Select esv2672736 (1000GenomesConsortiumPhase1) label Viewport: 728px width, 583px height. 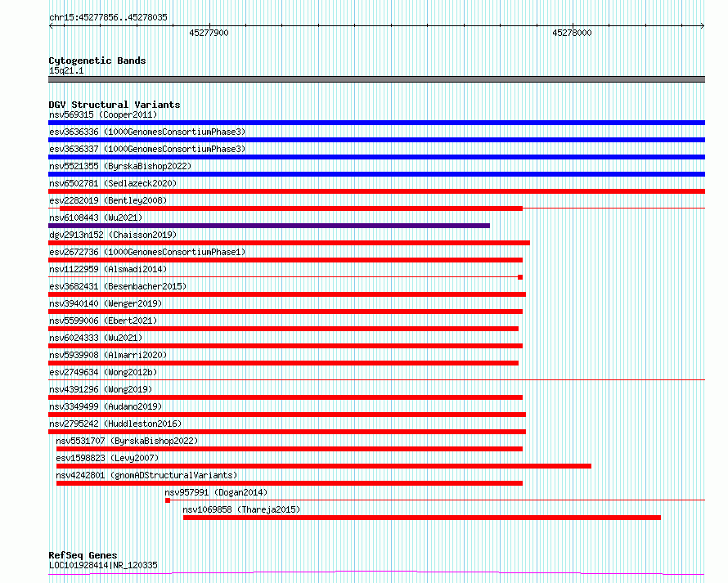[147, 252]
